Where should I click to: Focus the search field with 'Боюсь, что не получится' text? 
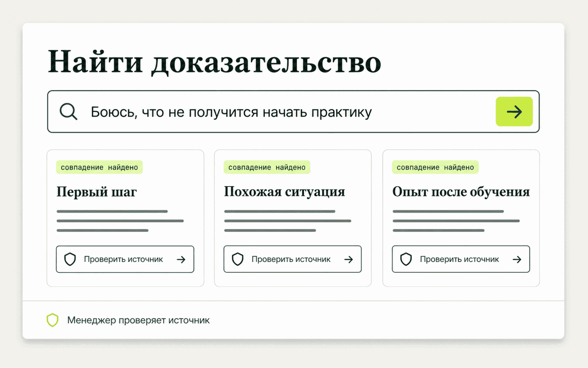tap(293, 112)
